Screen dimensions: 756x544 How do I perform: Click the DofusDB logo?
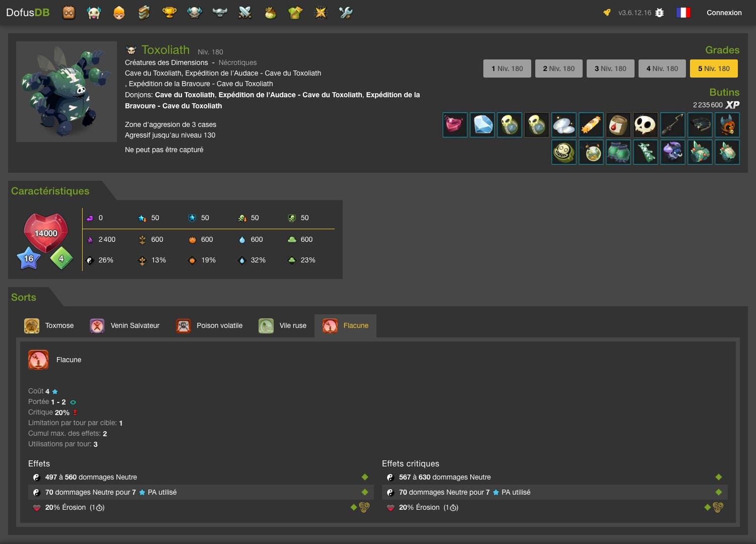pos(28,13)
